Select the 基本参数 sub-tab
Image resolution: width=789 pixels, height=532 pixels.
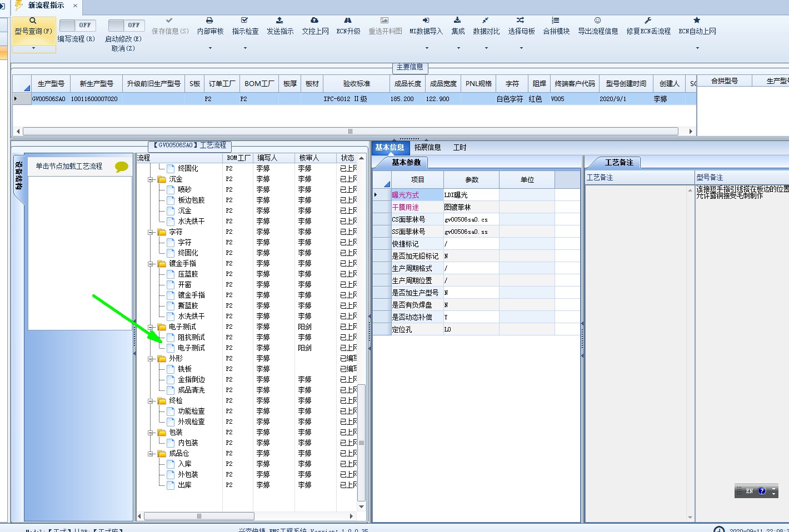[x=406, y=163]
